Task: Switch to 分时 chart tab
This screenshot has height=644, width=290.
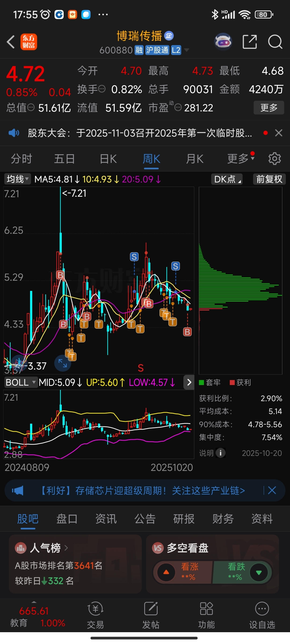Action: click(21, 159)
